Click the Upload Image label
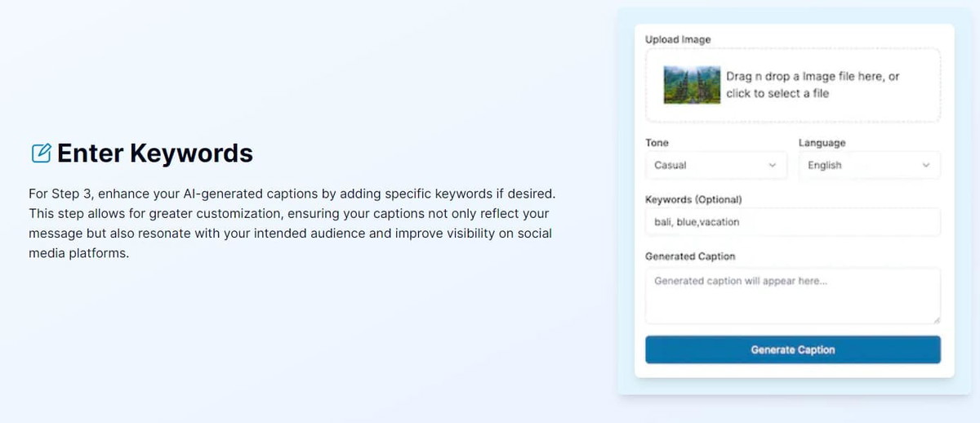Image resolution: width=980 pixels, height=423 pixels. [678, 39]
